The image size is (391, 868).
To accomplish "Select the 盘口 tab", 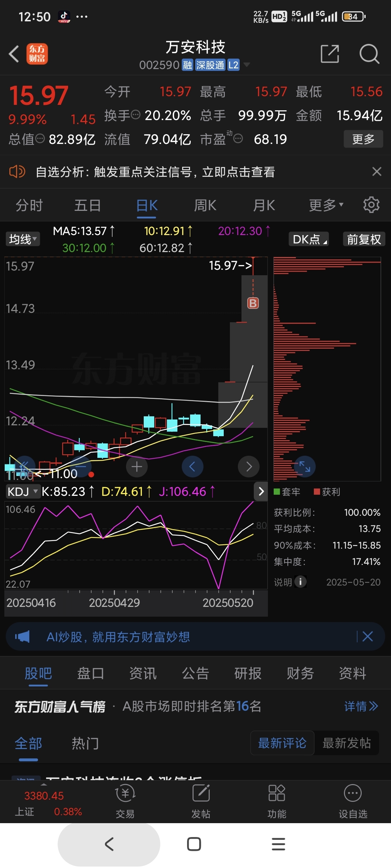I will tap(91, 673).
